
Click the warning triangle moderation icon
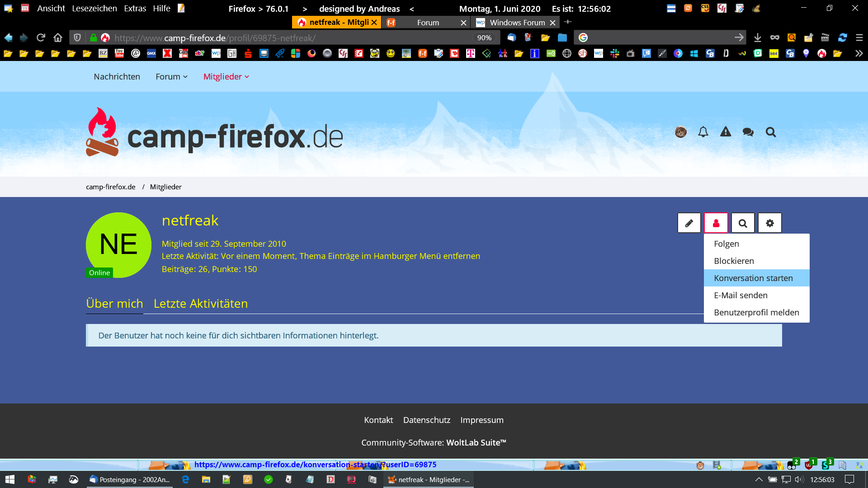pos(726,132)
